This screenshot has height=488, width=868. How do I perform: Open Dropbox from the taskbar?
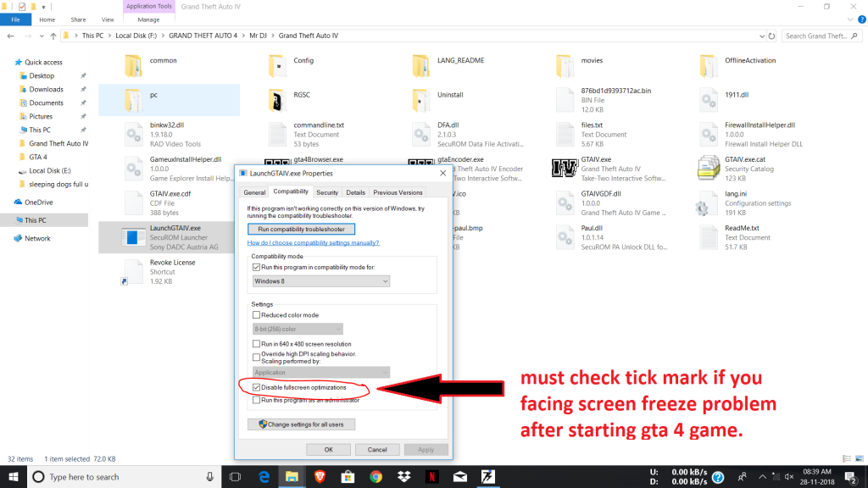(x=404, y=477)
